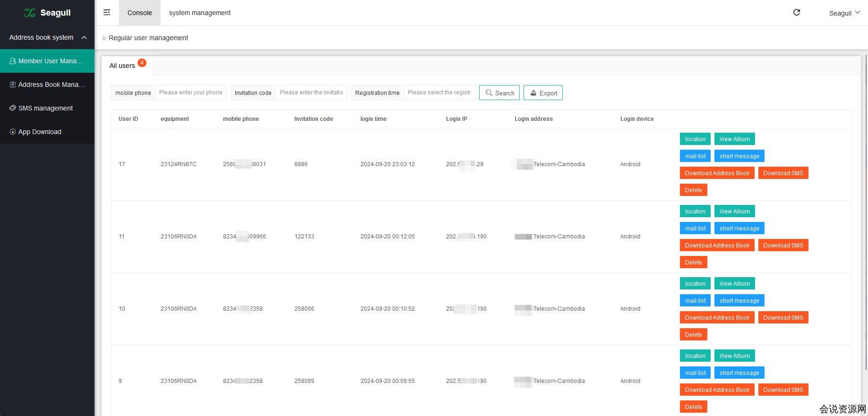
Task: Click View Album for user ID 11
Action: (x=735, y=211)
